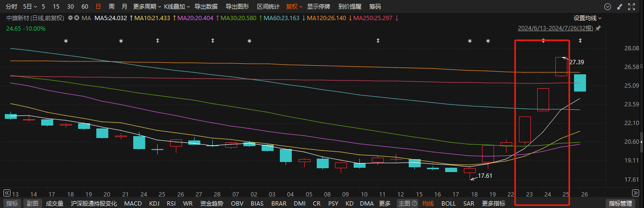
Task: Open 更多指标 more indicators
Action: (493, 203)
